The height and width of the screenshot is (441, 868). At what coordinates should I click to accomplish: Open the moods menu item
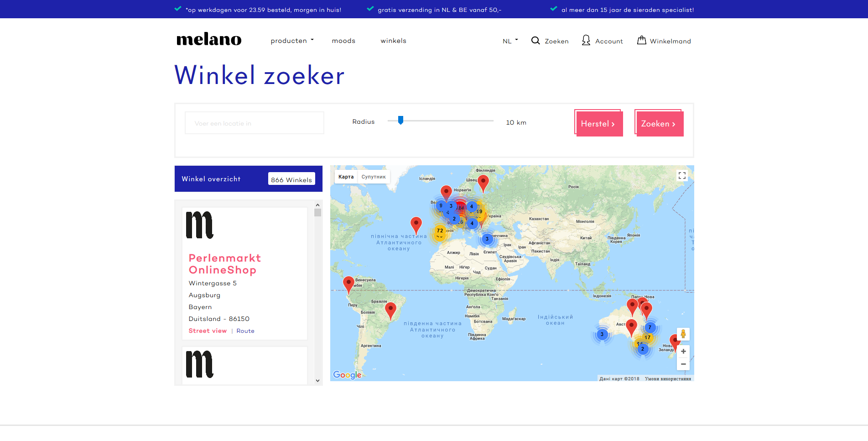click(x=343, y=41)
